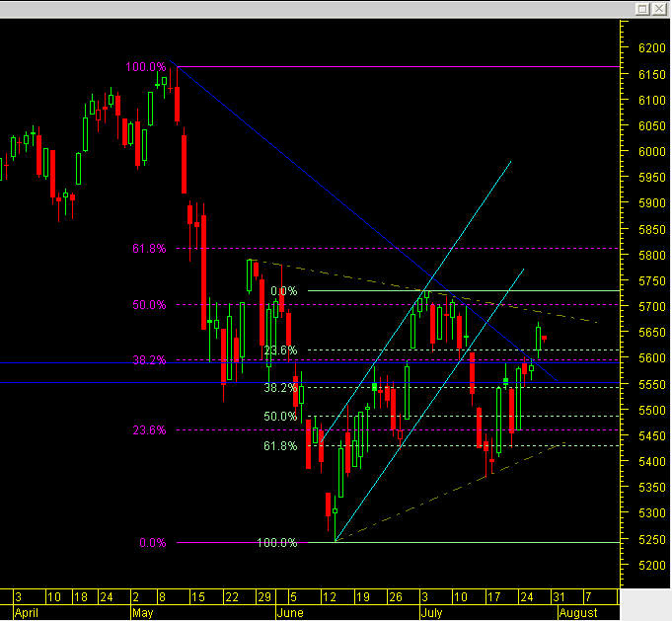Select the solid magenta 100.0% level line
The height and width of the screenshot is (621, 672).
tap(399, 66)
